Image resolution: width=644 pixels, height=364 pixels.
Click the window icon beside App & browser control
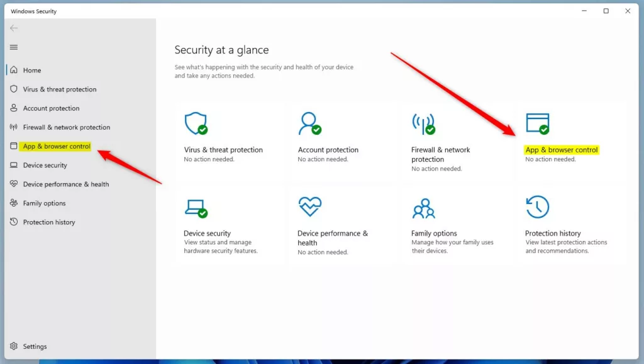point(14,145)
